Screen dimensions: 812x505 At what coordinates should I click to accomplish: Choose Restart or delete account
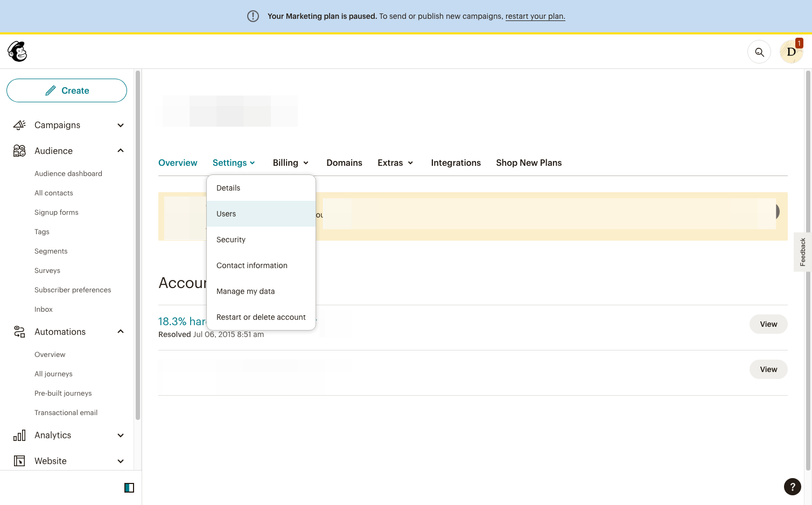point(261,317)
